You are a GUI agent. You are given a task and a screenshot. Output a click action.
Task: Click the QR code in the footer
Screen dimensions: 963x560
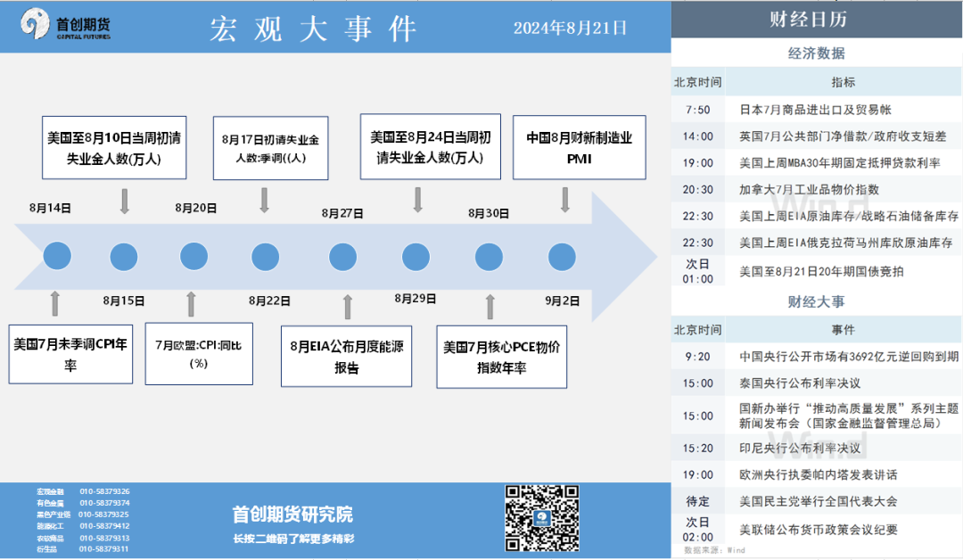coord(542,518)
